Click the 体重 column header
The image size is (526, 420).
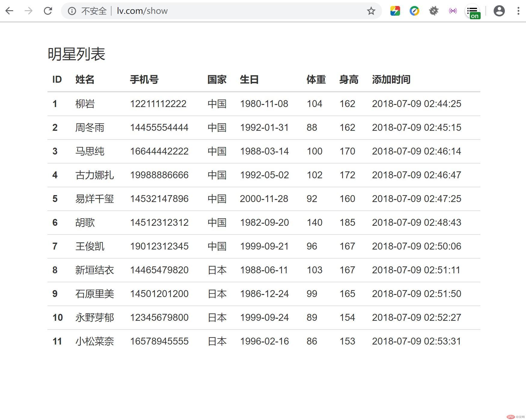tap(316, 80)
